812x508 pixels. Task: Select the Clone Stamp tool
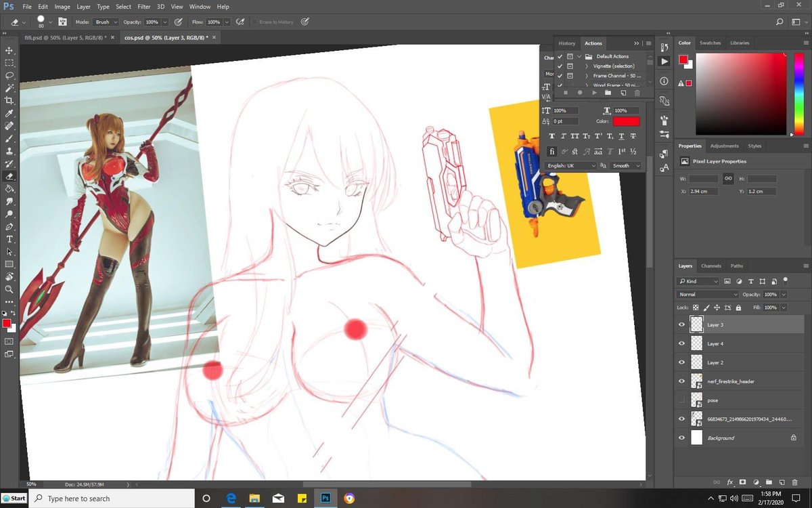pos(9,150)
